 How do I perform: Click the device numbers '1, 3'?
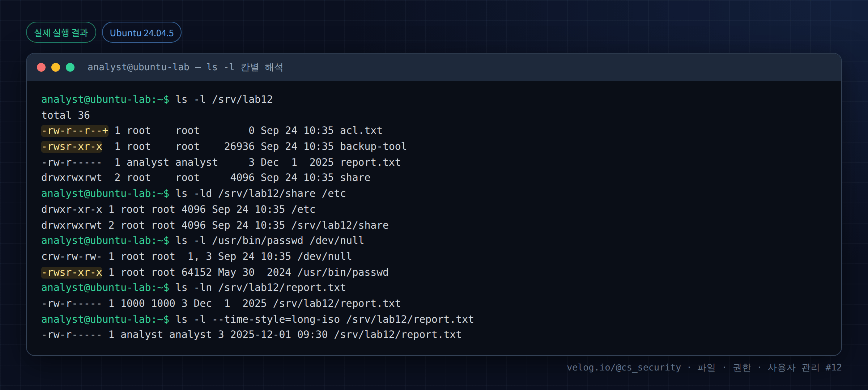pos(200,257)
